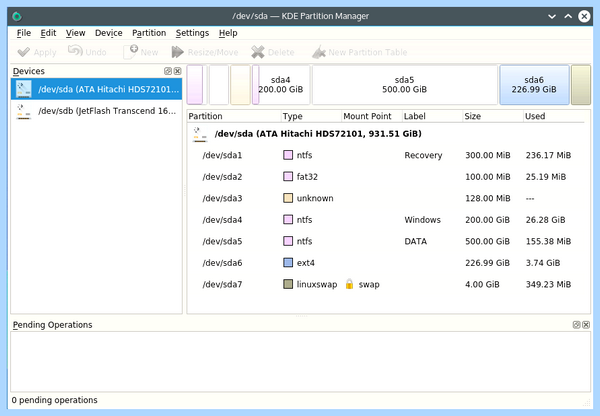Open the Settings menu
The width and height of the screenshot is (600, 416).
tap(192, 33)
